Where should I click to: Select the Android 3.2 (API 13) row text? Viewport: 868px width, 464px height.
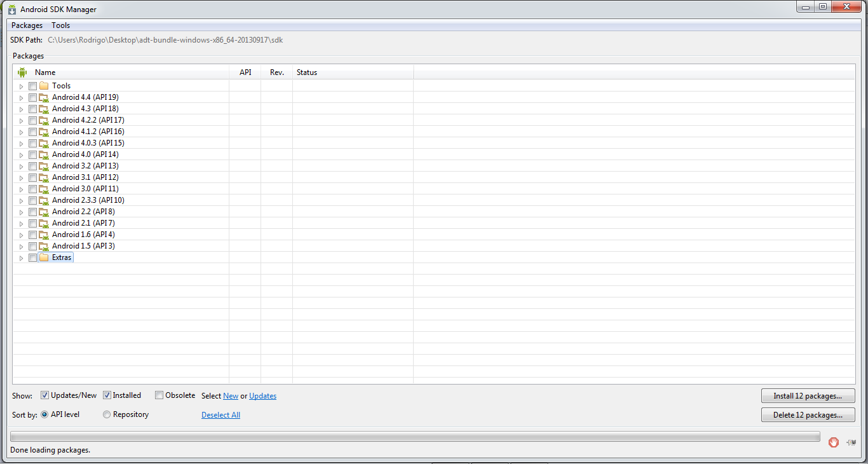[x=85, y=166]
